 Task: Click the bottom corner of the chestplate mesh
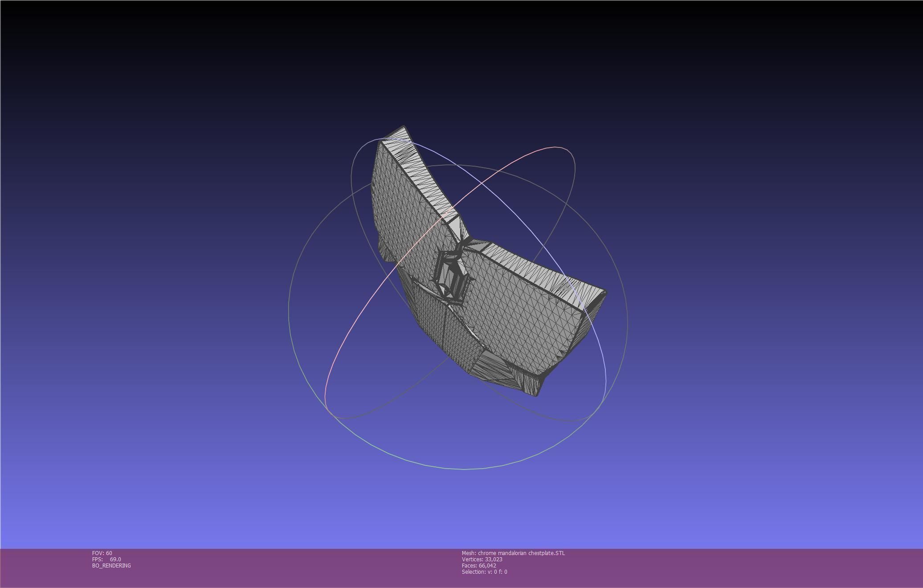(537, 394)
